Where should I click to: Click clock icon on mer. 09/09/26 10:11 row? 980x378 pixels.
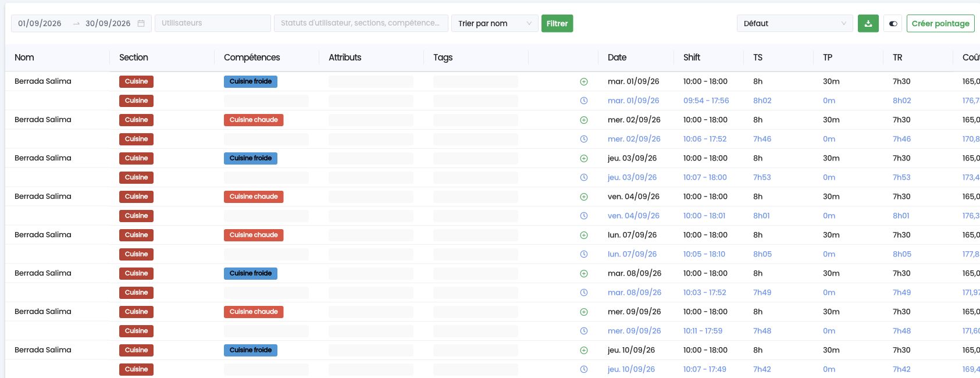click(x=584, y=331)
